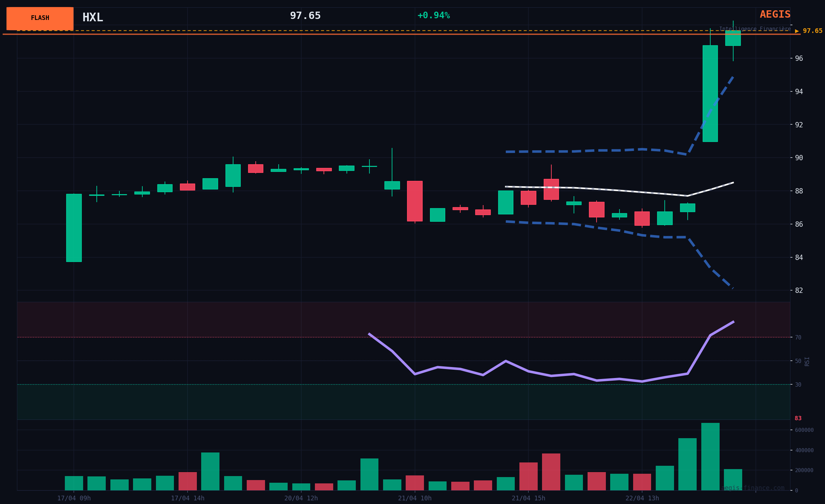The image size is (825, 504).
Task: Click the tallest volume bar
Action: click(710, 457)
